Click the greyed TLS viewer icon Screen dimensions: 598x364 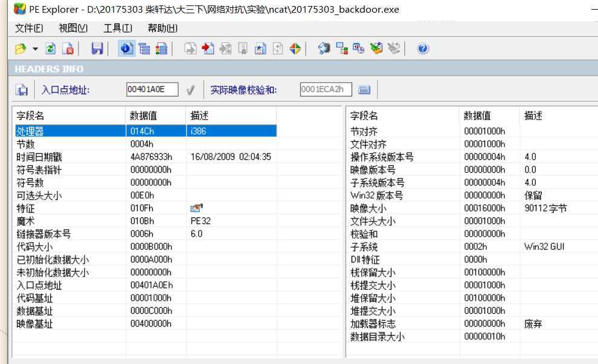point(278,49)
